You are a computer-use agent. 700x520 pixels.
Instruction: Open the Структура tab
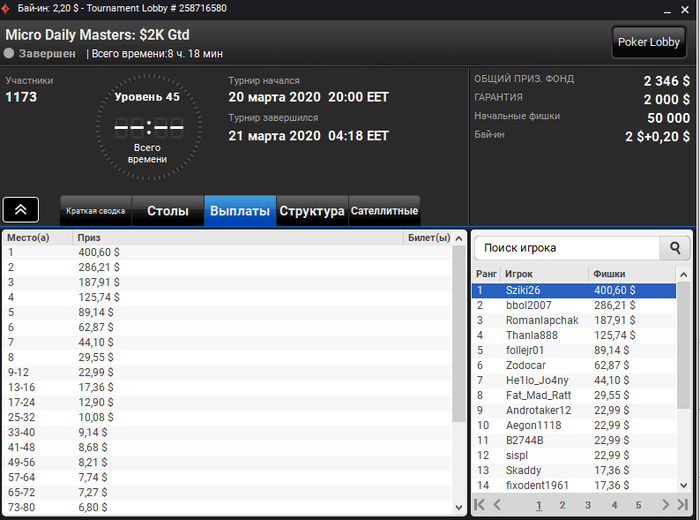pos(312,211)
